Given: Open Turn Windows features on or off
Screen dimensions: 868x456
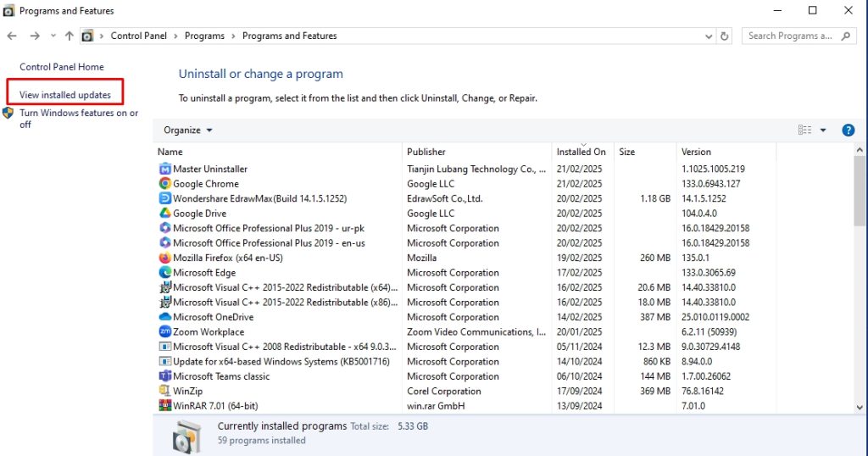Looking at the screenshot, I should 79,119.
